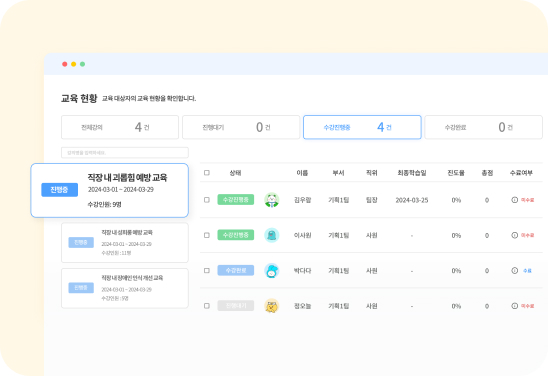548x376 pixels.
Task: Click the 진행중 button on the 괴롭힘 예방 교육 card
Action: pos(59,190)
